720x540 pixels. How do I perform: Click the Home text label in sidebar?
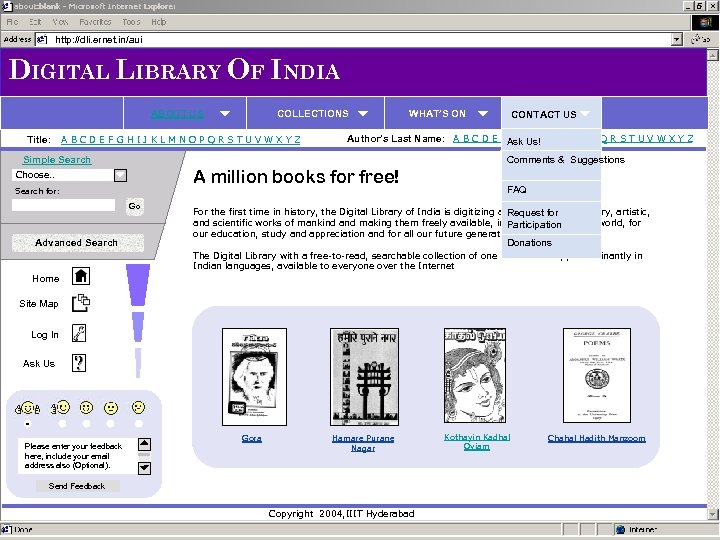pyautogui.click(x=45, y=278)
